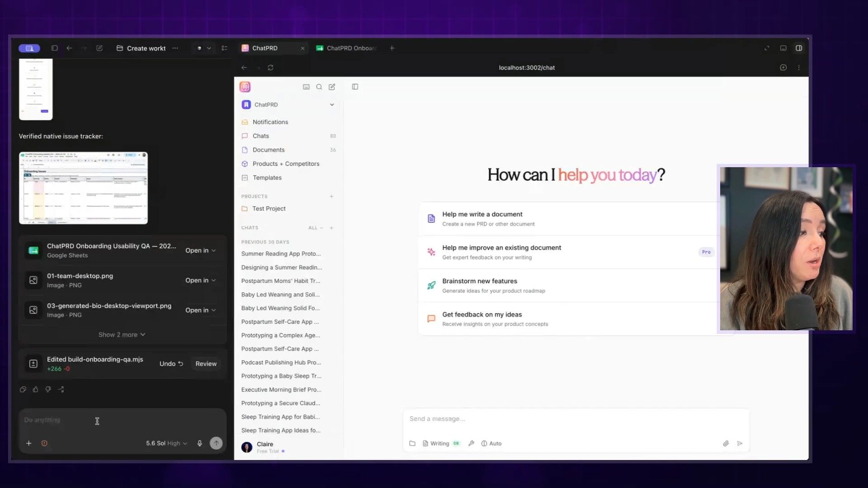
Task: Open Open in dropdown for 03-generated-bio-desktop-viewport.png
Action: click(x=200, y=310)
